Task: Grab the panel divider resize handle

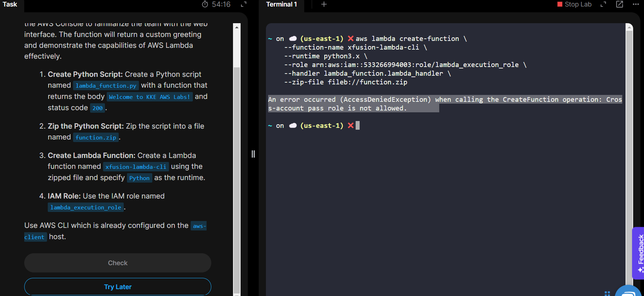Action: [253, 154]
